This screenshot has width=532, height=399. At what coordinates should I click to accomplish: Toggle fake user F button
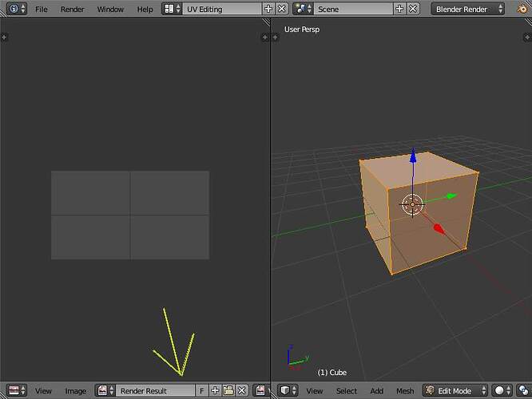point(201,390)
